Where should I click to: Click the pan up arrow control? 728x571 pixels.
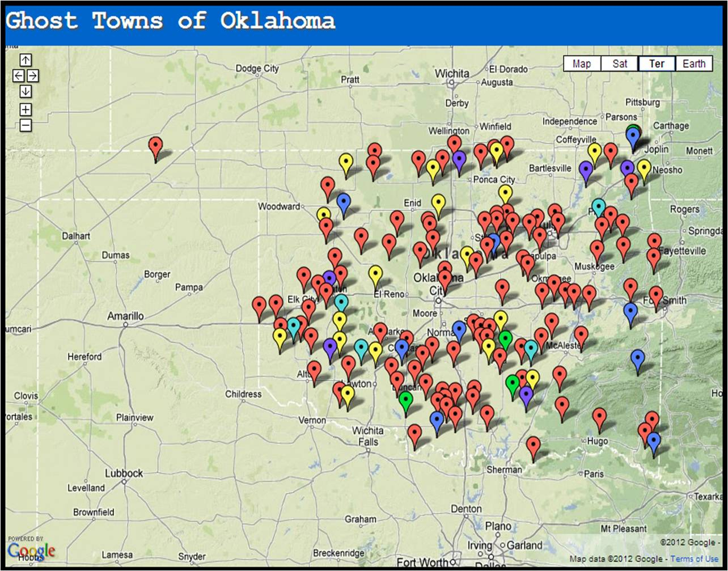coord(26,60)
